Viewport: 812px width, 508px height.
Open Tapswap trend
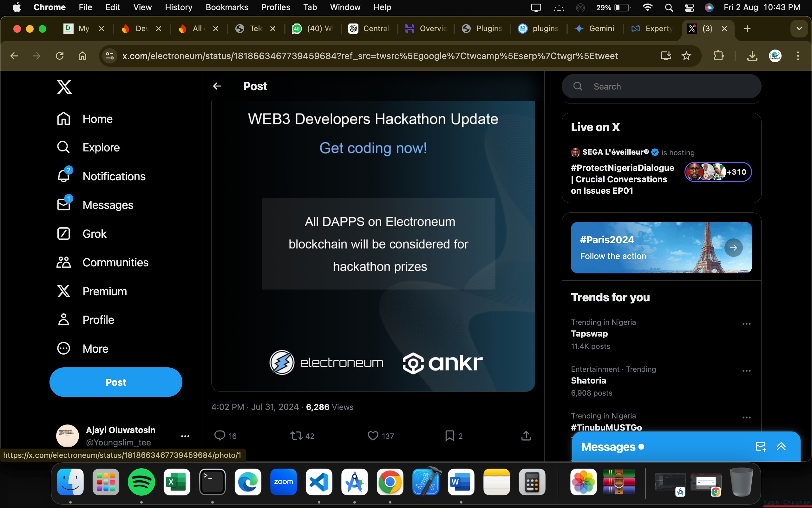pyautogui.click(x=590, y=334)
